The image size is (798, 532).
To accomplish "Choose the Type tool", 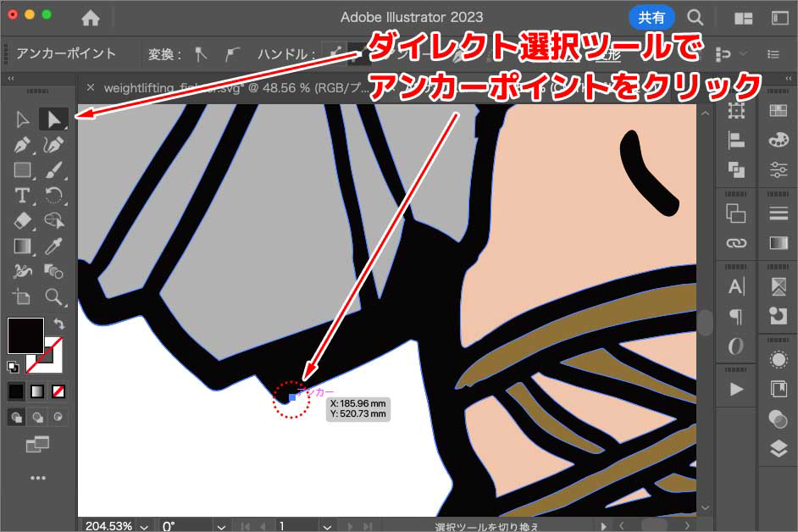I will (23, 196).
